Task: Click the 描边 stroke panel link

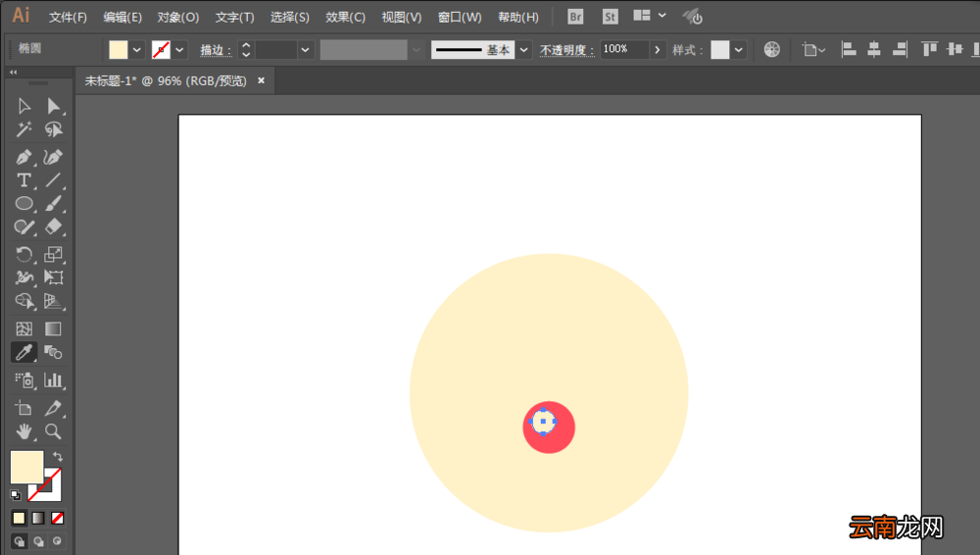Action: pyautogui.click(x=216, y=50)
